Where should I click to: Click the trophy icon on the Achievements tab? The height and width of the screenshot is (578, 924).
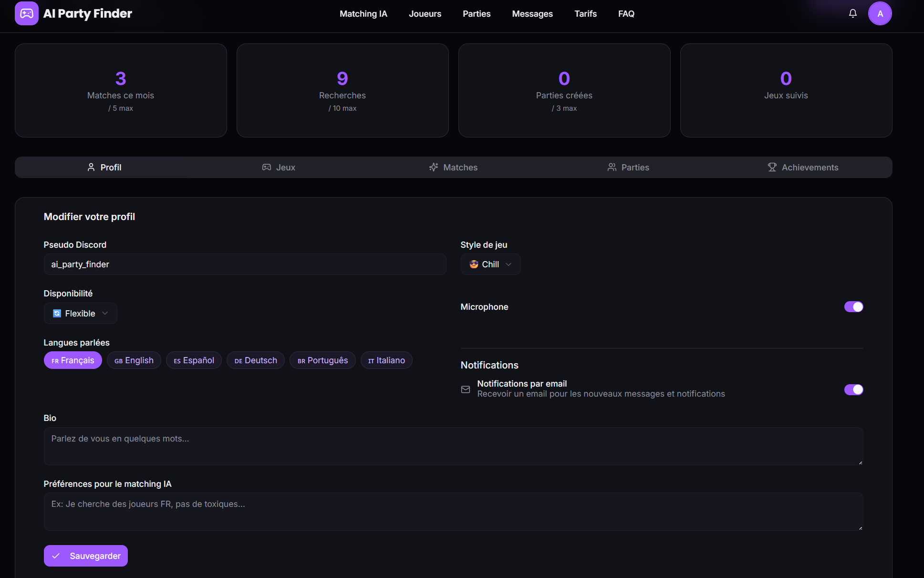(x=772, y=167)
